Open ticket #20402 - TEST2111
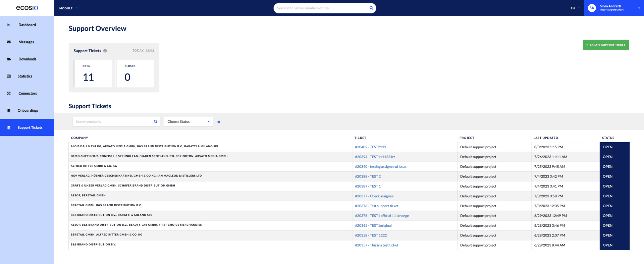This screenshot has width=644, height=264. point(370,147)
